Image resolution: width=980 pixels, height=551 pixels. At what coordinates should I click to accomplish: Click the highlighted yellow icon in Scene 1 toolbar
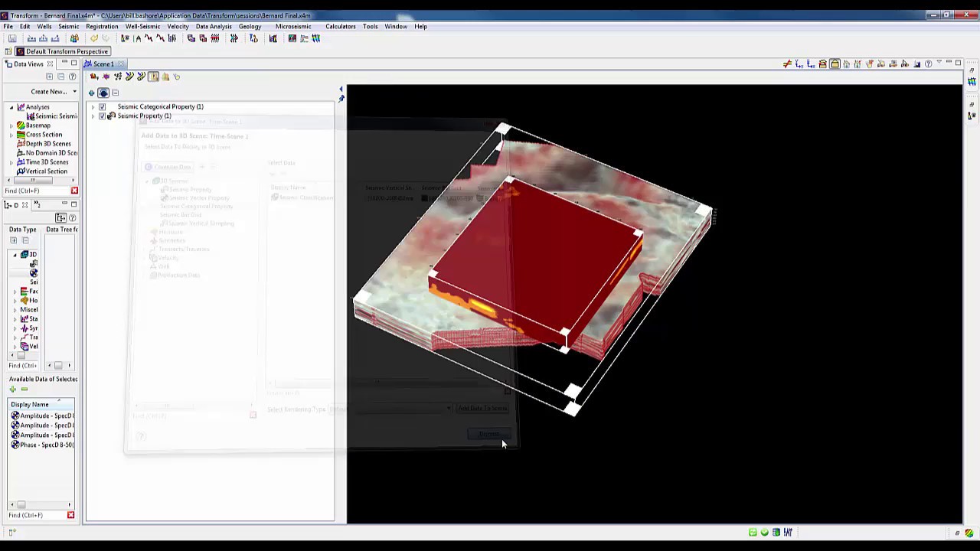coord(153,77)
